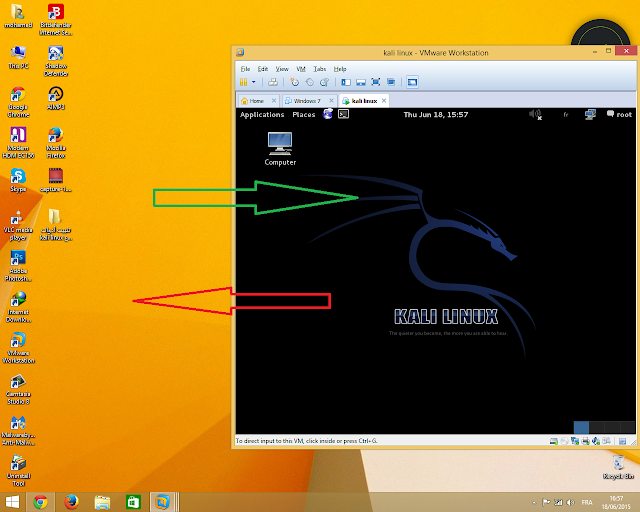
Task: Click the message log icon in status bar
Action: [622, 441]
